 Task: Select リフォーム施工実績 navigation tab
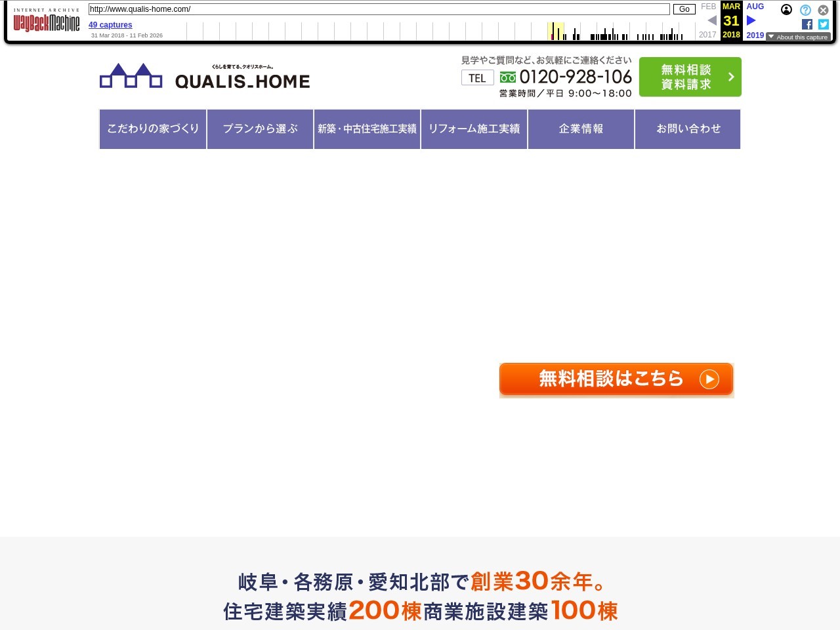(474, 129)
